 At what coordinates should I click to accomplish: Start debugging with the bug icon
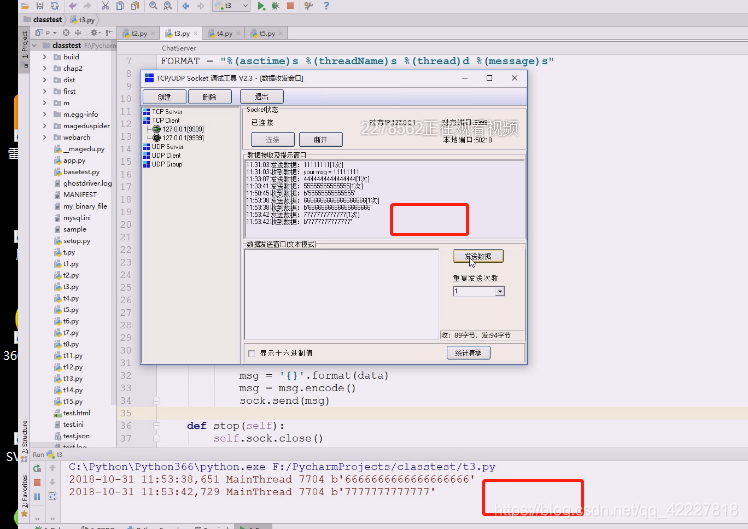[x=275, y=6]
